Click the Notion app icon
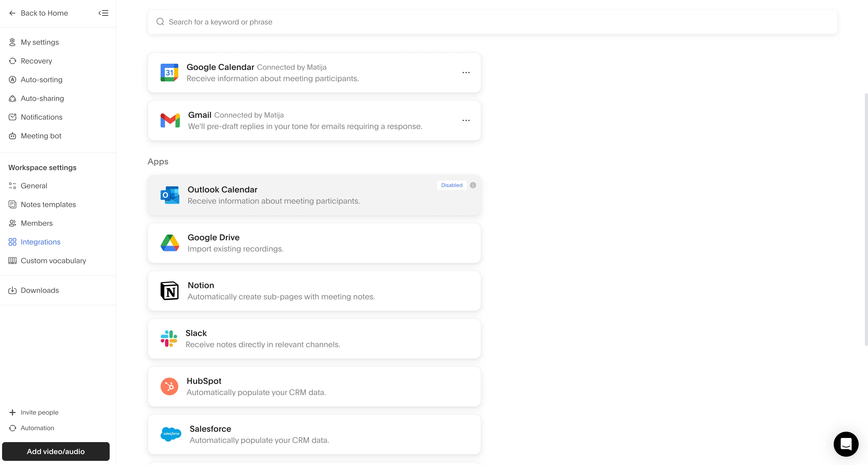Viewport: 868px width, 465px height. [x=170, y=290]
